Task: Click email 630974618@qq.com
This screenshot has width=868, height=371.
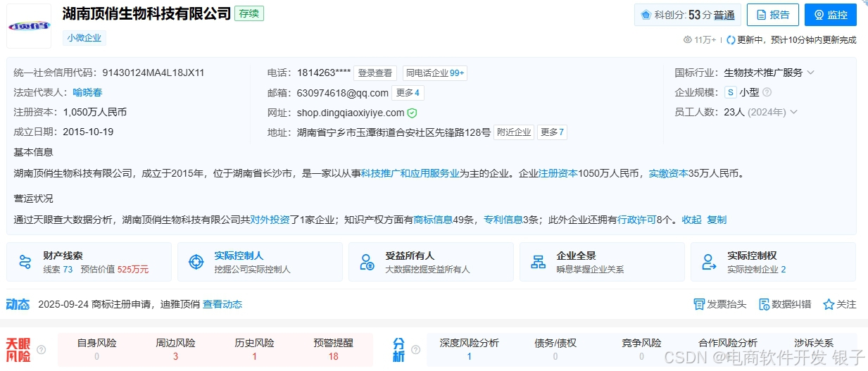Action: (x=343, y=93)
